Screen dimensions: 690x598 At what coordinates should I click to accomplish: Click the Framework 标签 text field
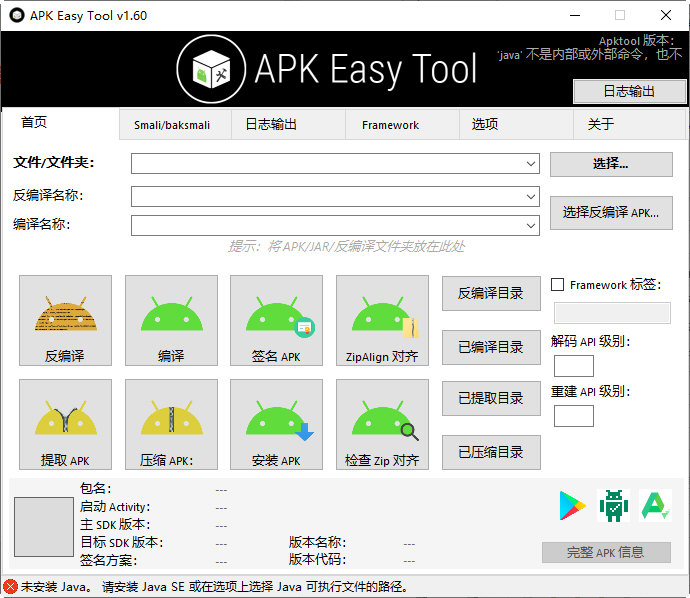tap(612, 313)
